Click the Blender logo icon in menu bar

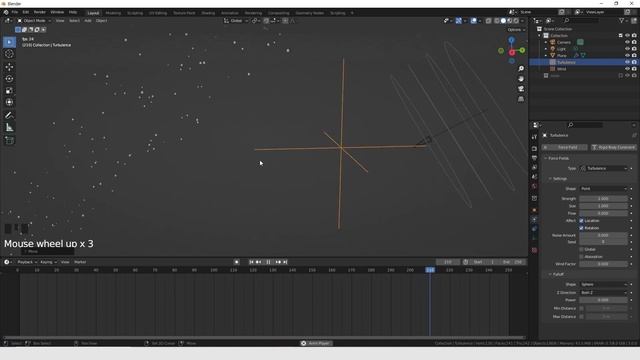5,13
